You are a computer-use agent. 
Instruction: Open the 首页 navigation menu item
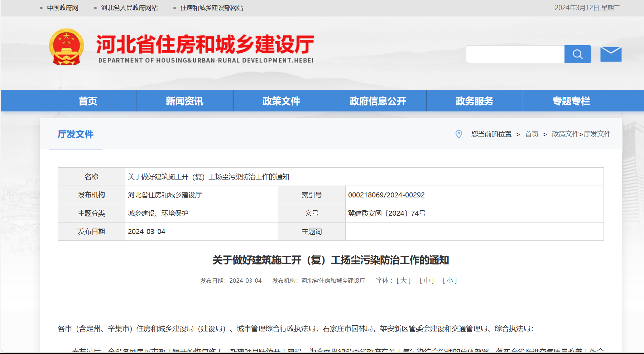(x=88, y=101)
